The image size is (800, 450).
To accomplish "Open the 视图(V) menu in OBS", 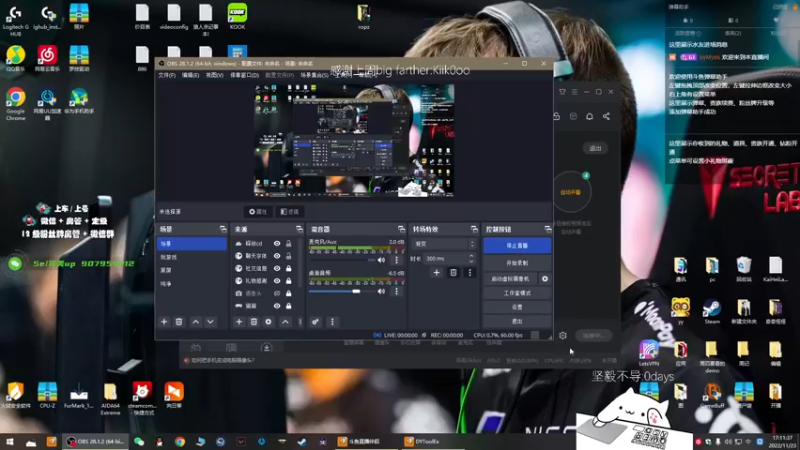I will [214, 75].
